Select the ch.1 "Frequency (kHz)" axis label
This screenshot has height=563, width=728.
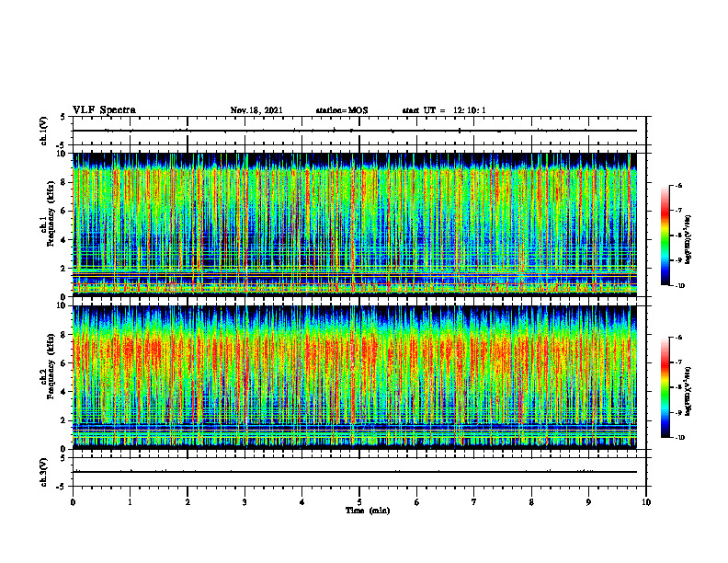click(51, 213)
